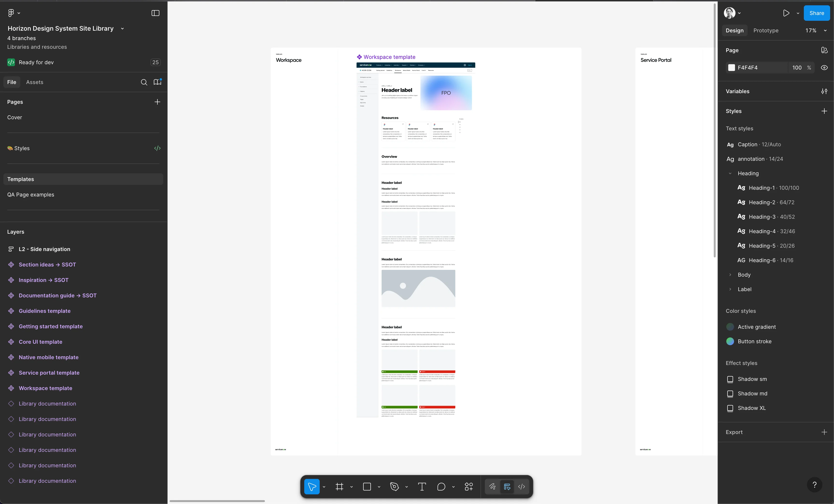Toggle visibility of the page background color

pos(825,68)
